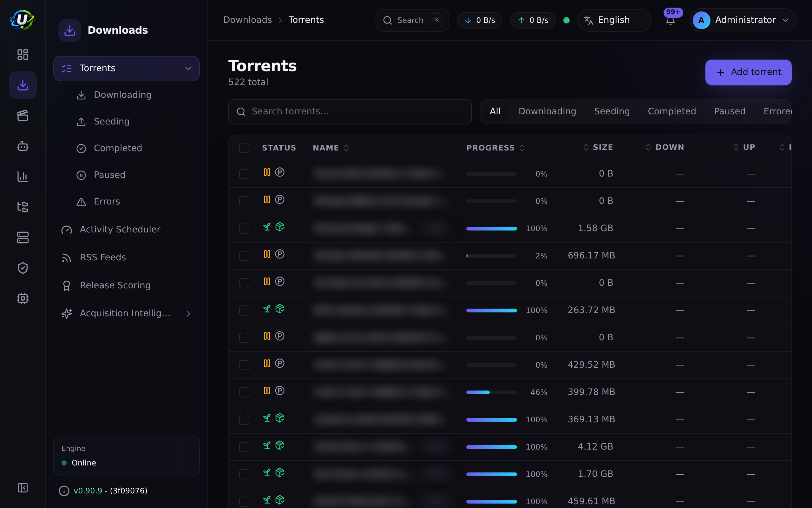812x508 pixels.
Task: Click the green connection status dot in header
Action: 566,20
